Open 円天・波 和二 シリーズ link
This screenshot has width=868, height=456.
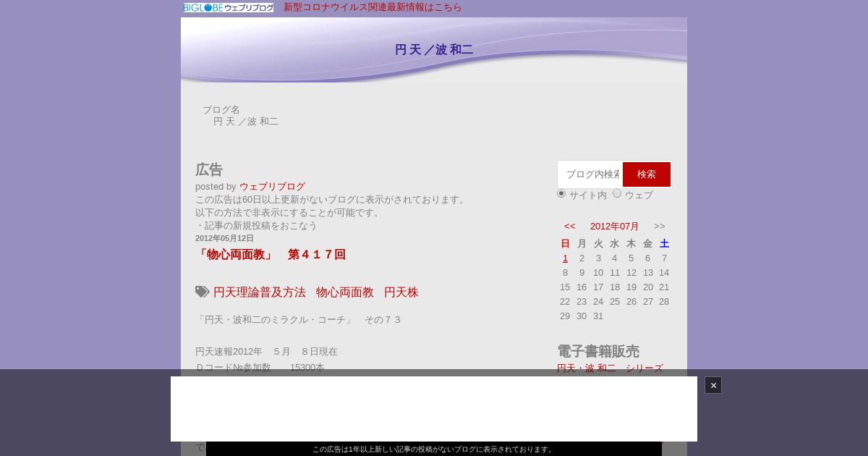pos(610,368)
